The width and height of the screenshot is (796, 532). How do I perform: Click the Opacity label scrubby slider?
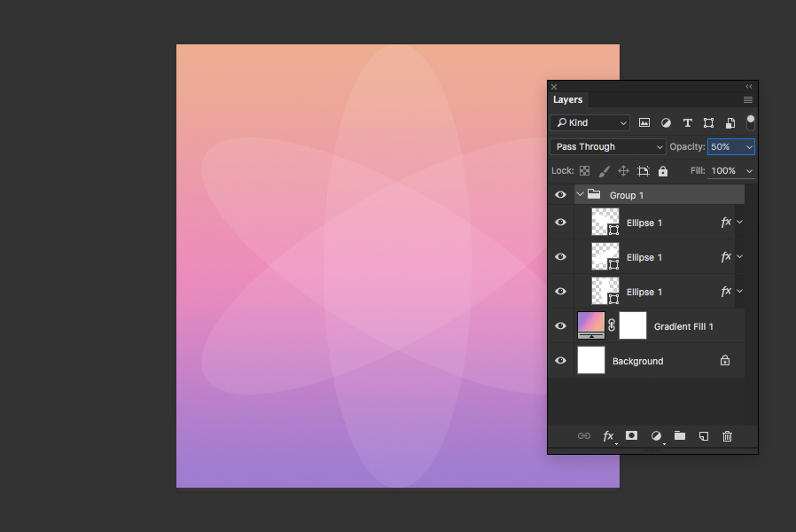687,146
